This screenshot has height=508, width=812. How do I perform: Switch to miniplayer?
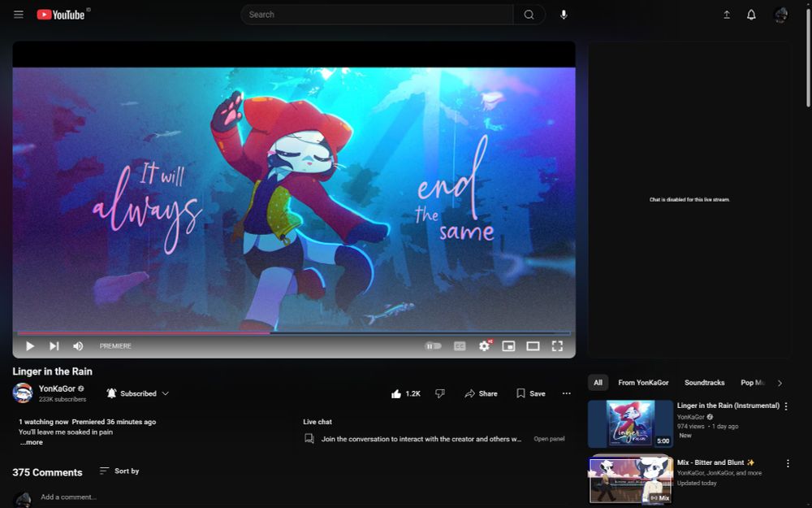[508, 345]
